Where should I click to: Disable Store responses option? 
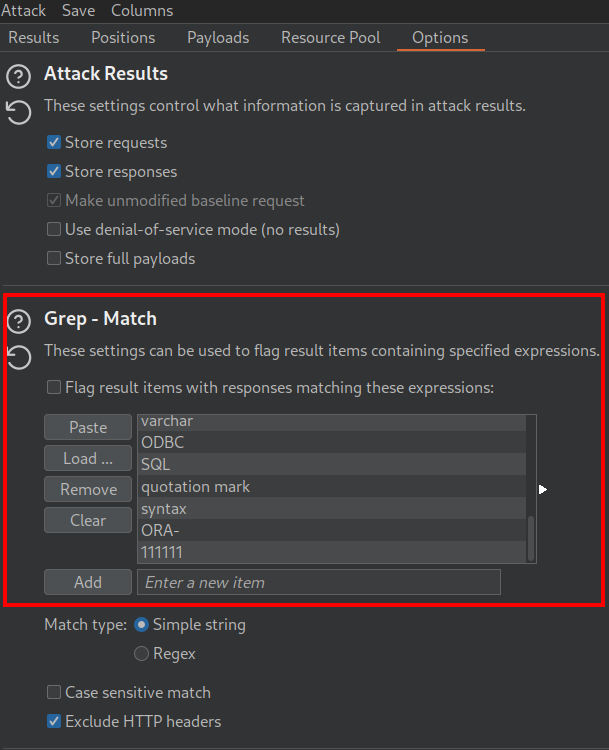[x=54, y=172]
